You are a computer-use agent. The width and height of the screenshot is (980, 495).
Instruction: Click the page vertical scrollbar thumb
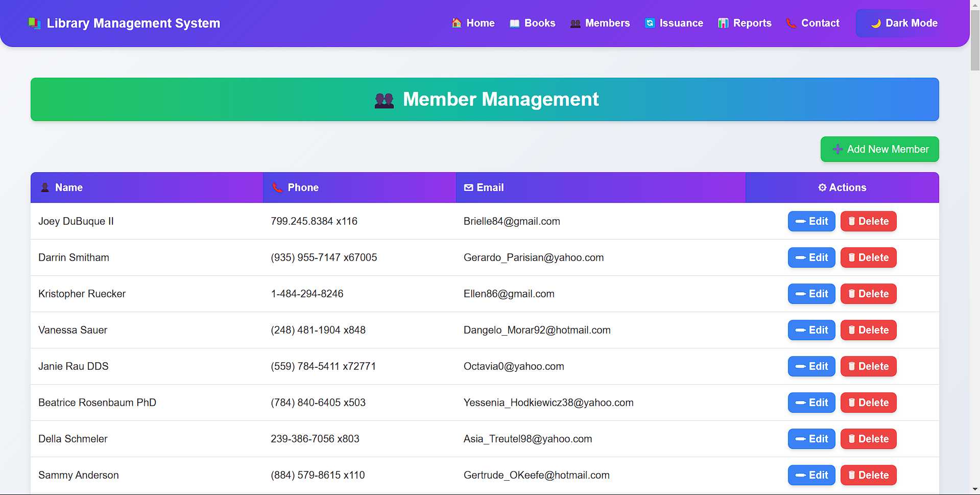(x=975, y=40)
